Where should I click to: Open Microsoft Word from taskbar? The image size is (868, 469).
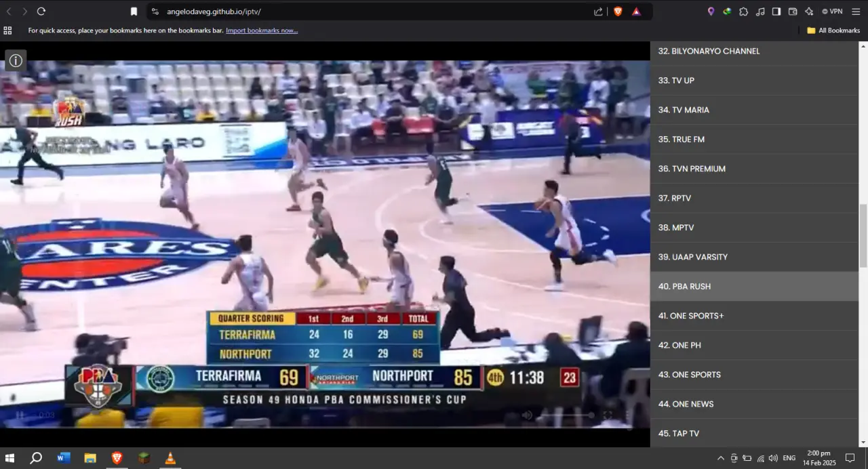[x=64, y=458]
